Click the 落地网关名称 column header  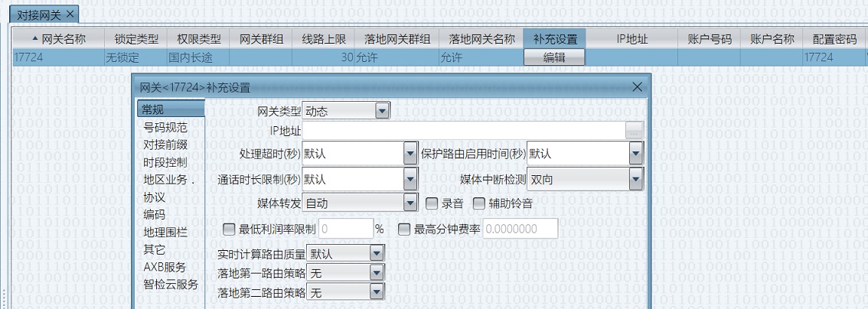pyautogui.click(x=481, y=39)
